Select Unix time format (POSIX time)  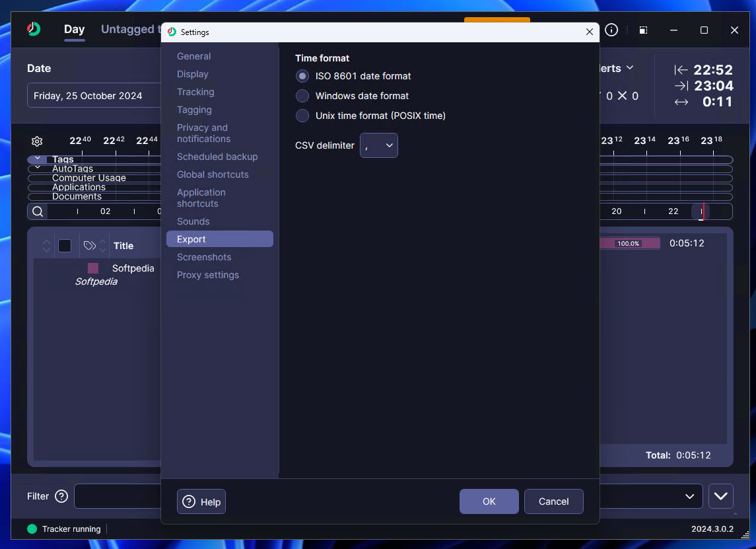(302, 116)
